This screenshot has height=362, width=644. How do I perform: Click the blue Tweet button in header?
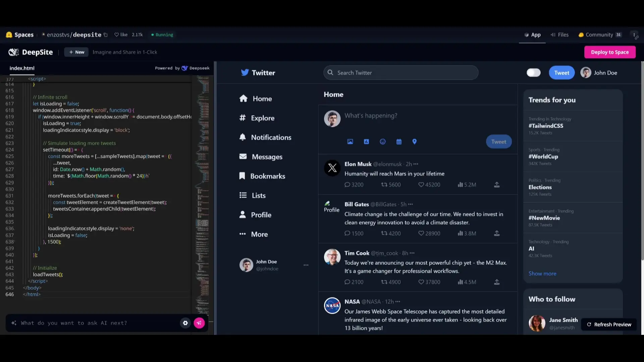561,73
